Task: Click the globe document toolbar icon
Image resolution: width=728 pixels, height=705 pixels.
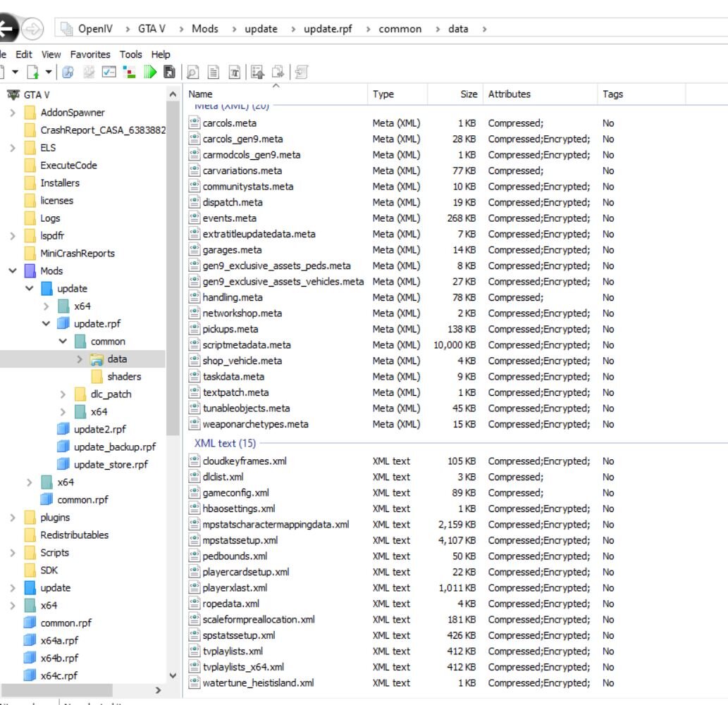Action: (68, 72)
